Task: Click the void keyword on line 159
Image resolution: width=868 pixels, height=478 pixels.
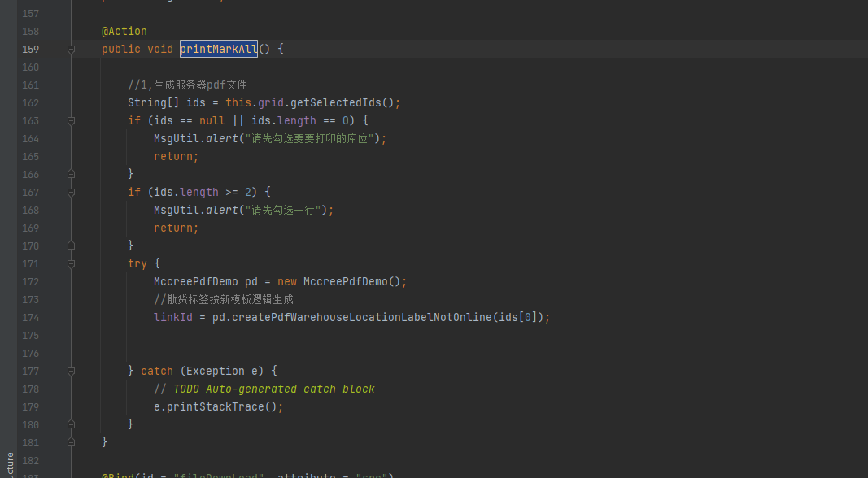Action: pyautogui.click(x=160, y=50)
